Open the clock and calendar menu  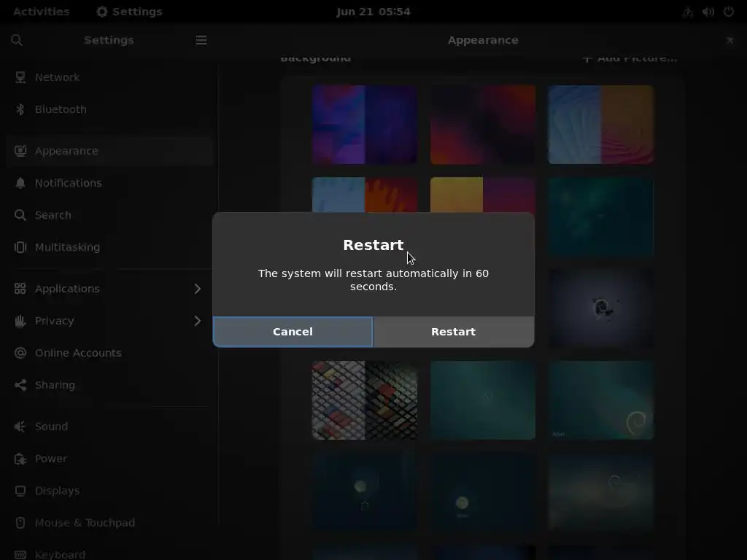click(x=373, y=12)
